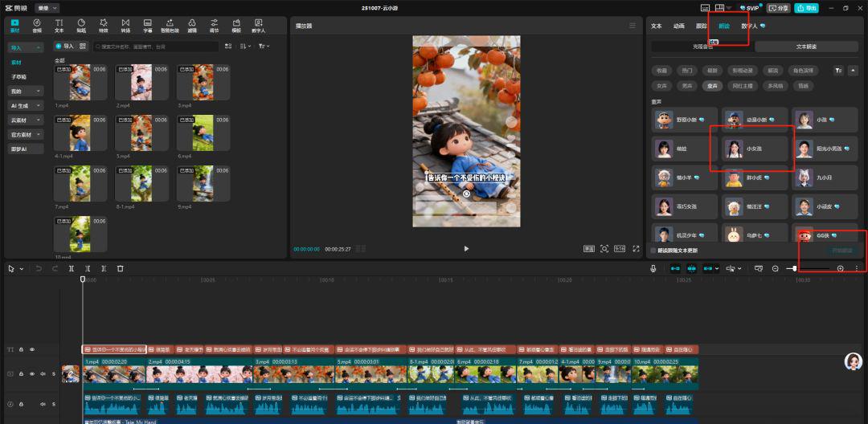Enable 朗读跟随文本更新 checkbox

click(x=653, y=251)
